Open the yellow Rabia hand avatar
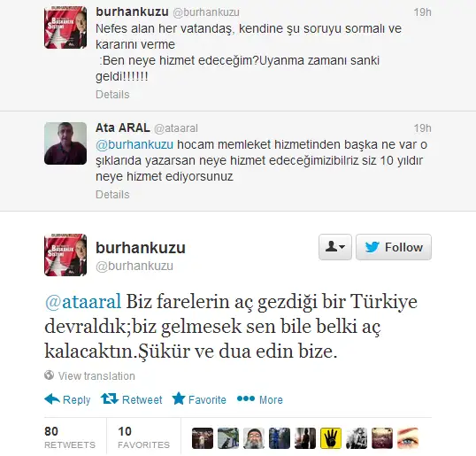The width and height of the screenshot is (476, 456). click(x=331, y=438)
